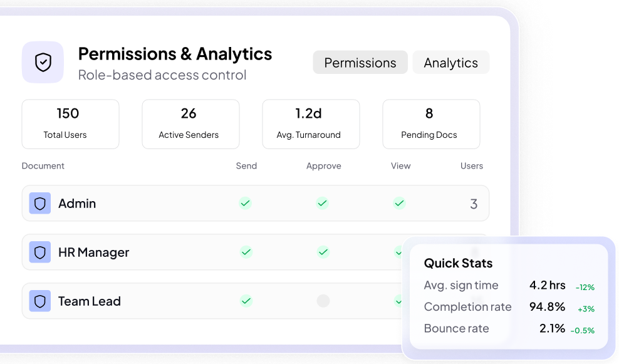619x364 pixels.
Task: Switch to the Permissions tab
Action: click(360, 63)
